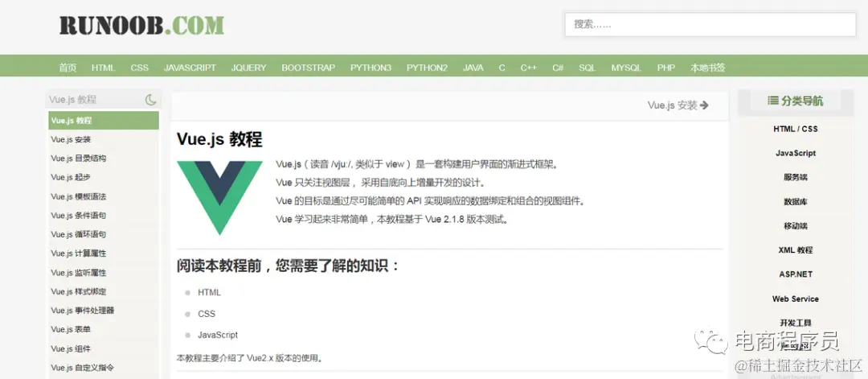Open C++ navigation item
Image resolution: width=868 pixels, height=379 pixels.
[x=529, y=68]
